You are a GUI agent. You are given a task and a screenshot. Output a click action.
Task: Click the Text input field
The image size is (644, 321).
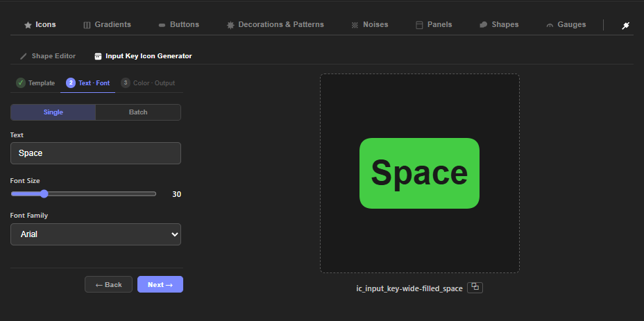[x=96, y=153]
